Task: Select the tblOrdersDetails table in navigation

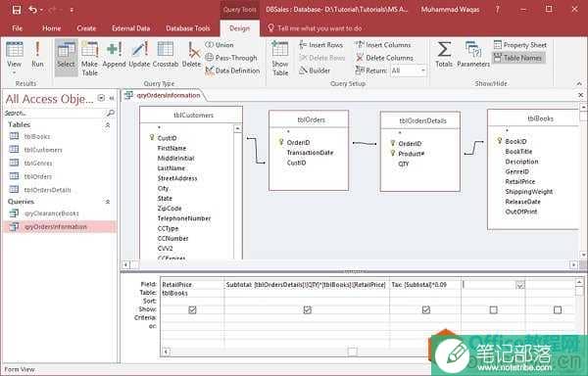Action: click(x=47, y=190)
